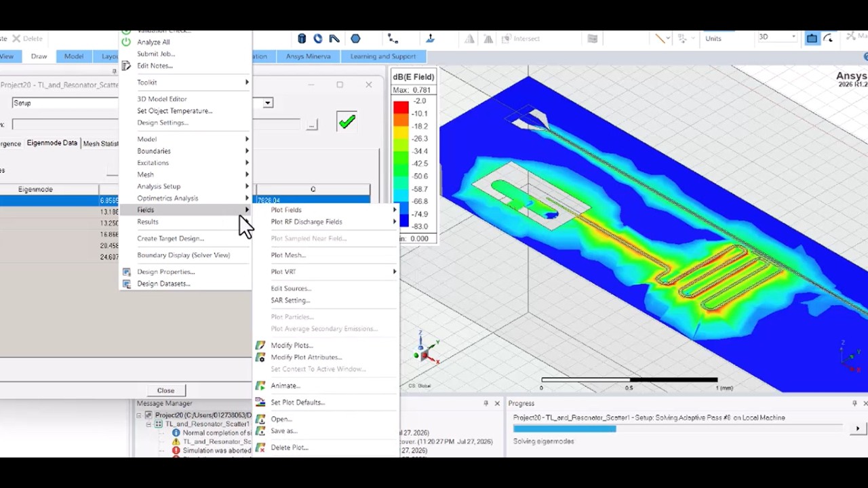Click the Design Datasets menu icon
The image size is (868, 488).
(x=126, y=283)
